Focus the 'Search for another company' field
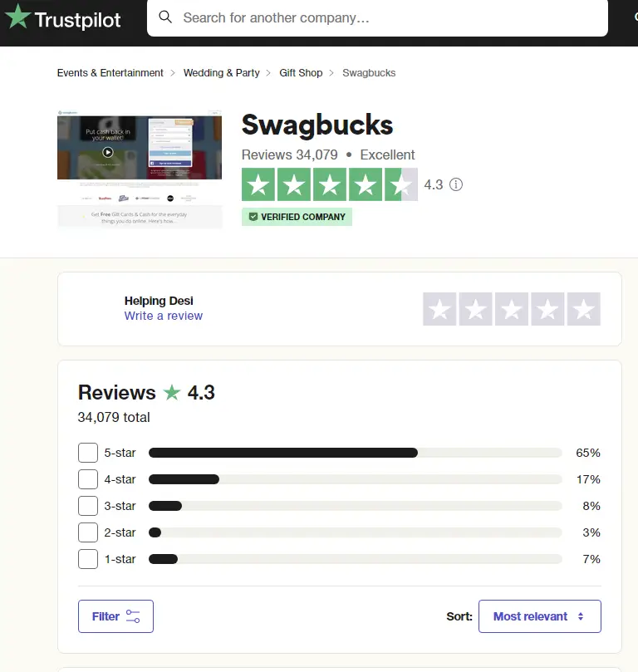This screenshot has height=672, width=638. coord(377,17)
